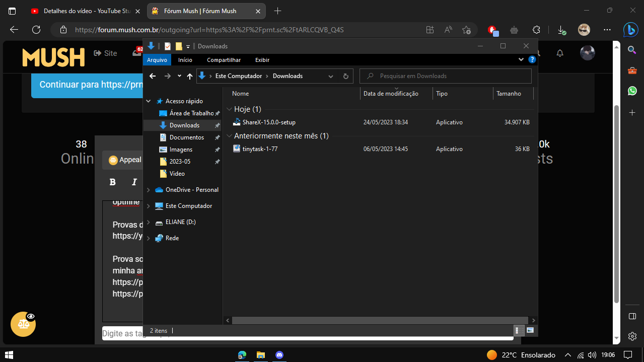
Task: Add this page to favorites star icon
Action: coord(466,30)
